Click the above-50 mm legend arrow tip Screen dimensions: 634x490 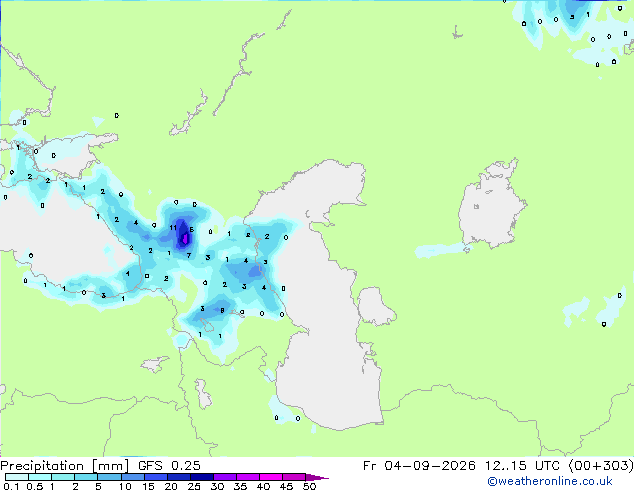coord(317,477)
